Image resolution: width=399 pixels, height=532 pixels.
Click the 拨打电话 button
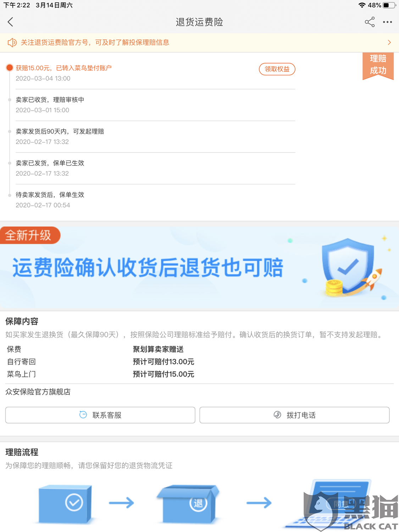tap(294, 415)
